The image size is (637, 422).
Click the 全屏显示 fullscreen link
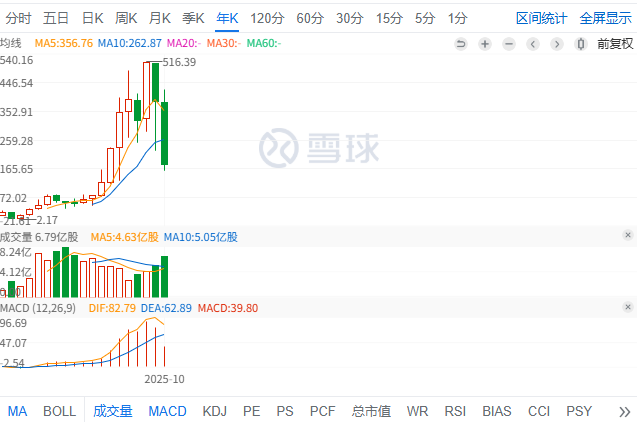[x=605, y=18]
